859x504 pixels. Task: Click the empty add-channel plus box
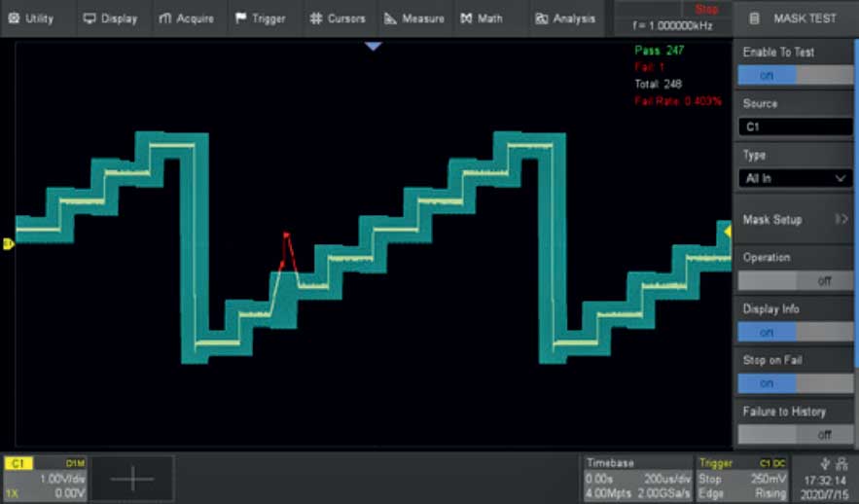(x=133, y=478)
